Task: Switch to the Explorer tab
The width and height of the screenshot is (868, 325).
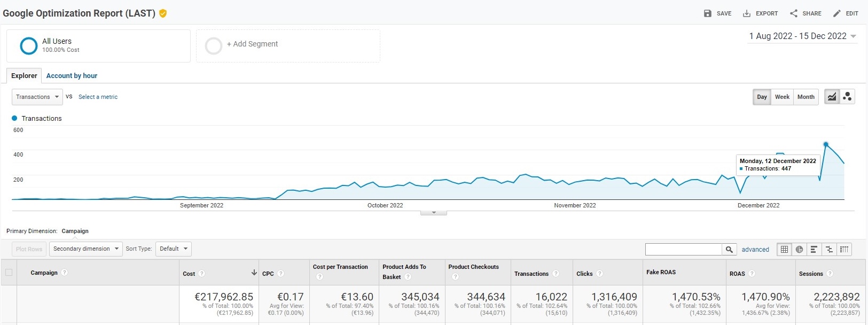Action: coord(24,76)
